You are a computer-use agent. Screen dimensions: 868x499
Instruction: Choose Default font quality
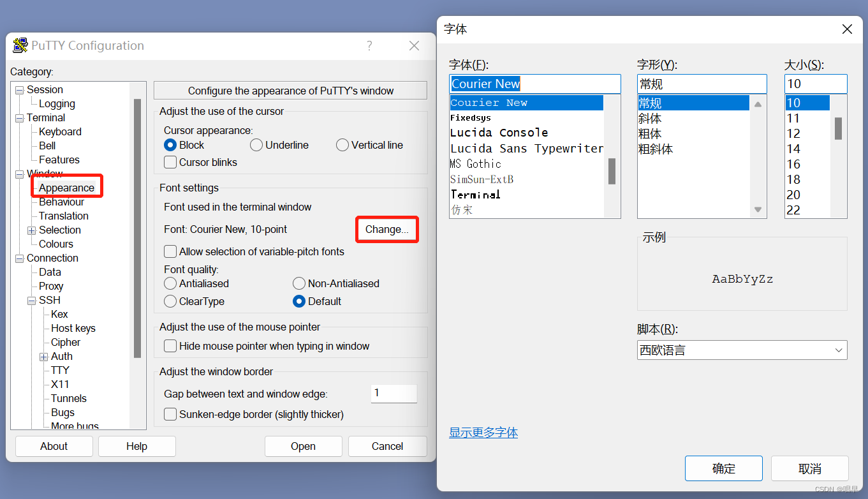click(299, 301)
